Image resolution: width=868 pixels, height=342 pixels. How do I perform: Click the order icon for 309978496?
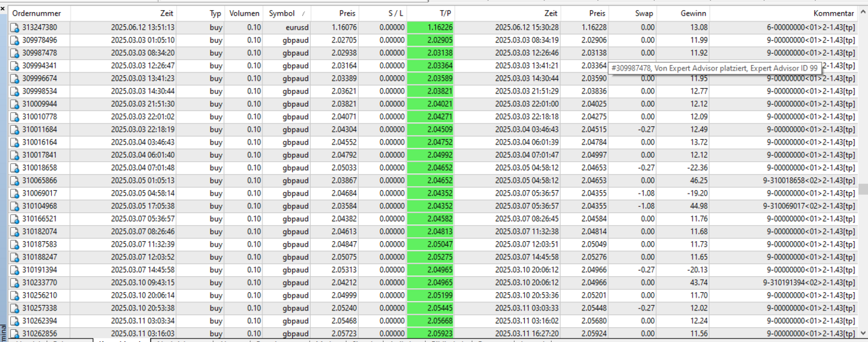[x=15, y=40]
